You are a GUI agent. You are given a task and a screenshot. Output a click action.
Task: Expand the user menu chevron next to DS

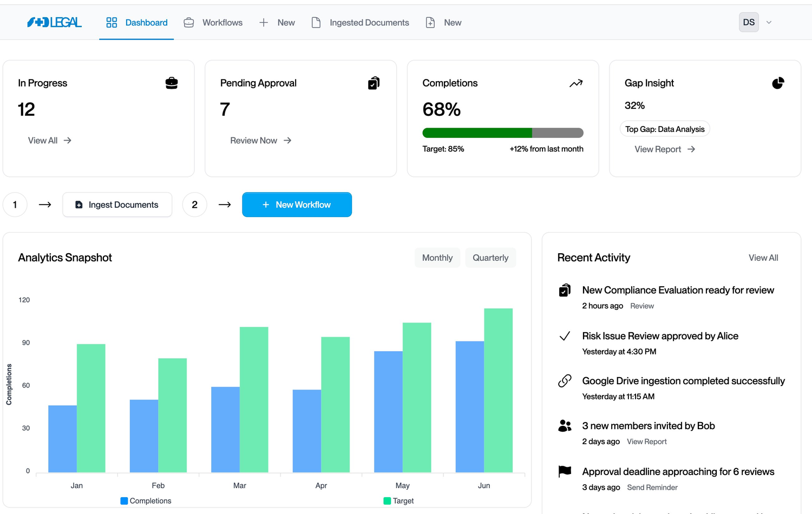(x=769, y=22)
